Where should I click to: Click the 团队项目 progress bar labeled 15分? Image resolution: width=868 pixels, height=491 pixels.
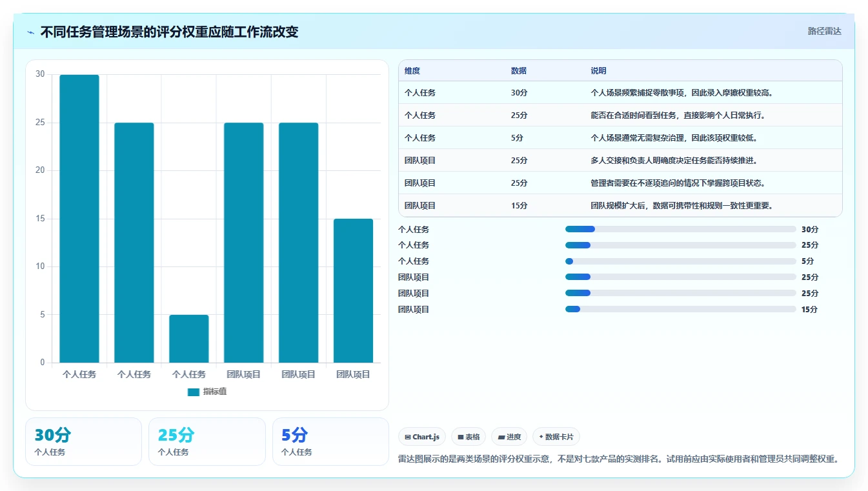pos(680,309)
